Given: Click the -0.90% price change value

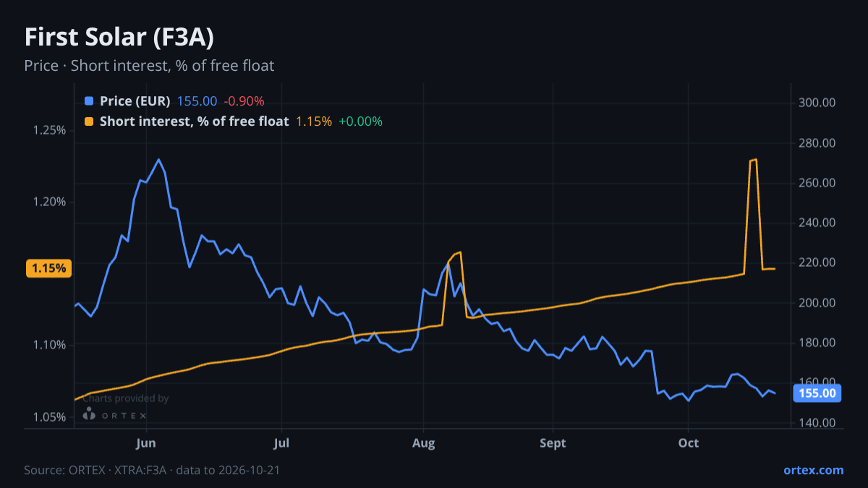Looking at the screenshot, I should 244,101.
